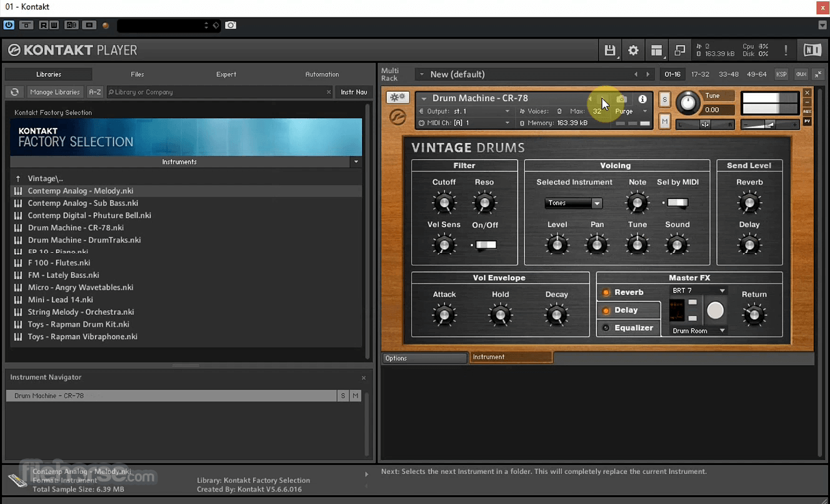Open the workspace layout management icon
Viewport: 830px width, 504px height.
point(656,51)
